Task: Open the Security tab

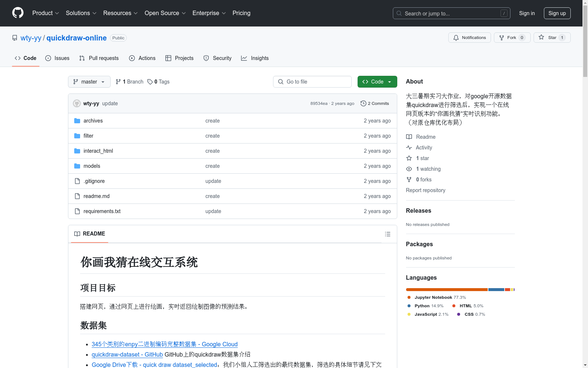Action: click(x=218, y=58)
